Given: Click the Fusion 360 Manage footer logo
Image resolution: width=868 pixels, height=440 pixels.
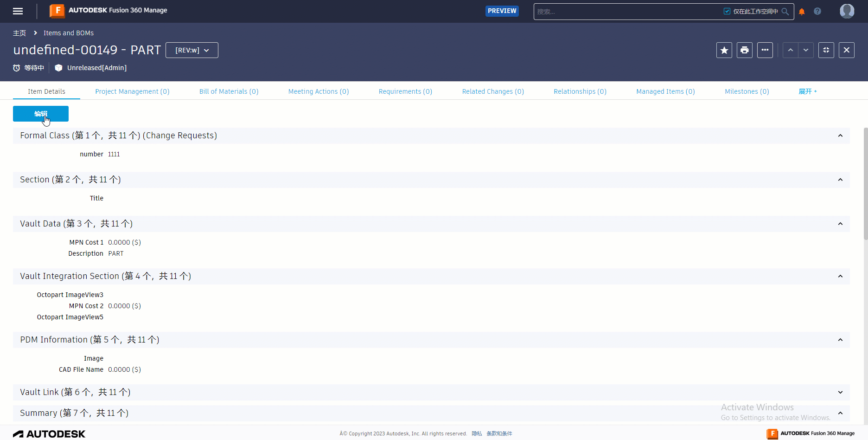Looking at the screenshot, I should pyautogui.click(x=811, y=434).
